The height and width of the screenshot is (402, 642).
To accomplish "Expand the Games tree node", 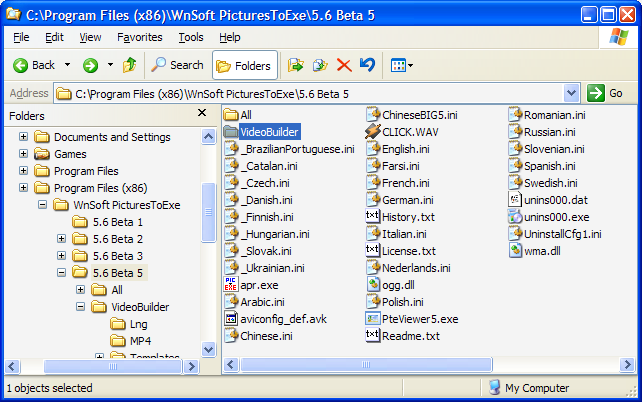I will coord(23,154).
